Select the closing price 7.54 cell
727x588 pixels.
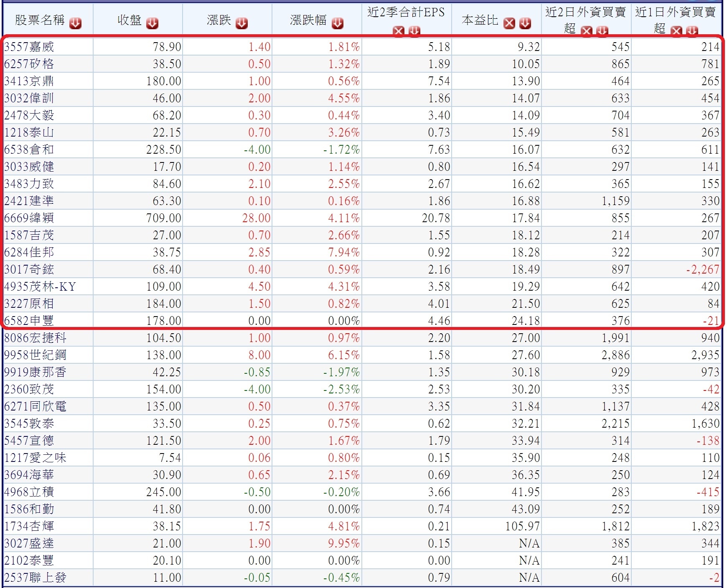138,458
